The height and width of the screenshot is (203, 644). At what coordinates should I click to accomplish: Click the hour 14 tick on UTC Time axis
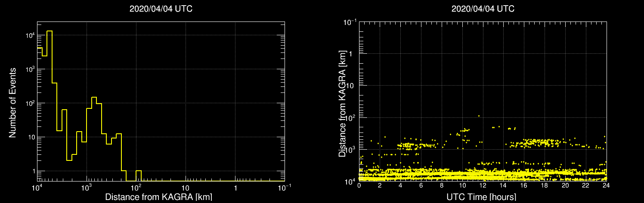pos(503,185)
